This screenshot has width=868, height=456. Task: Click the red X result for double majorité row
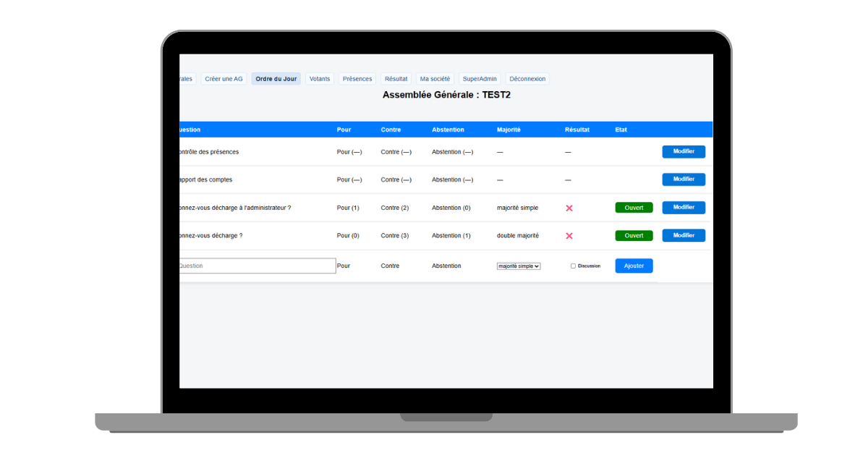point(569,236)
